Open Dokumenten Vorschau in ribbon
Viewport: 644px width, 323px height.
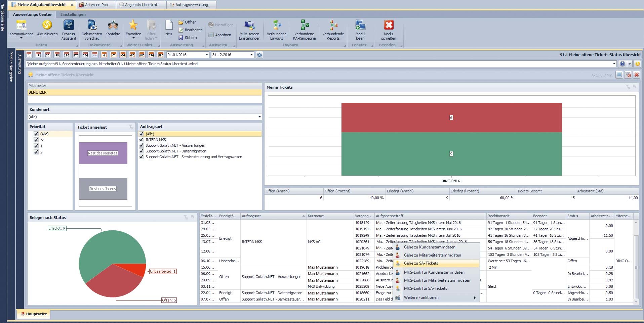point(92,26)
